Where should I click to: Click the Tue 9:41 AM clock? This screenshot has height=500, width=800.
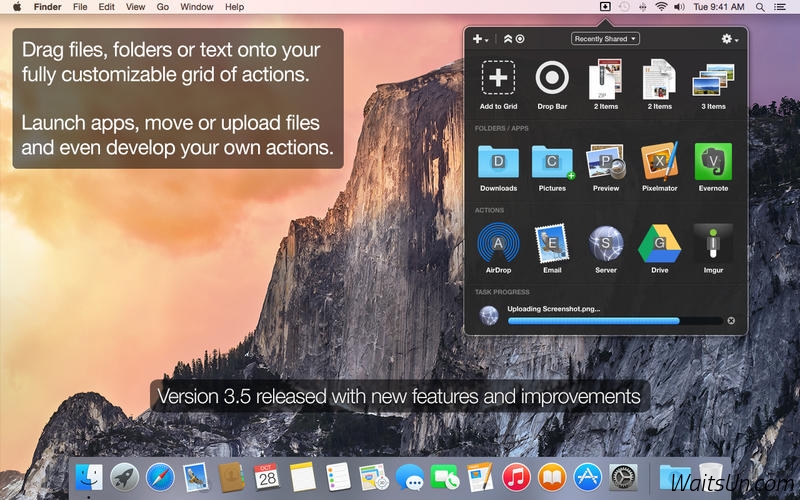click(x=719, y=7)
